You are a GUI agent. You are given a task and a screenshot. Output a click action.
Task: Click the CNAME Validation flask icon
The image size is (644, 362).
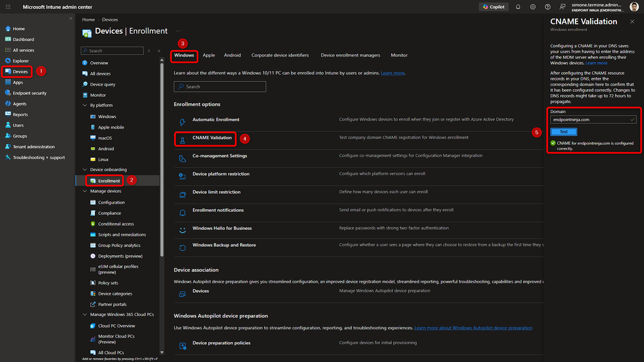182,140
